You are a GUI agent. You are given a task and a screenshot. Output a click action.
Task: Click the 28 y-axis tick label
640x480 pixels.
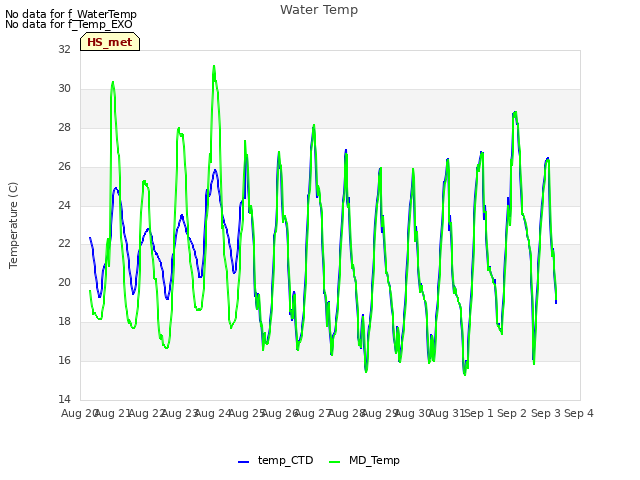[64, 128]
